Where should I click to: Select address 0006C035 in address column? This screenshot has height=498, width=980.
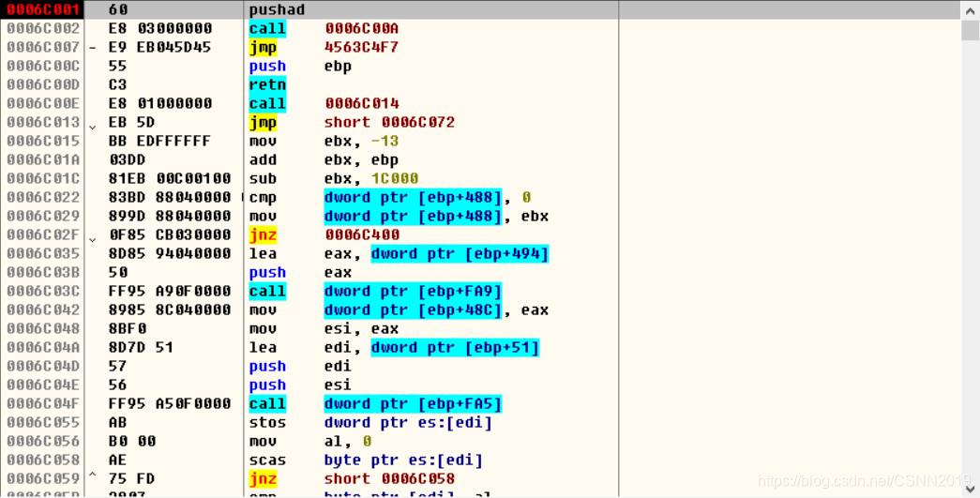[43, 253]
